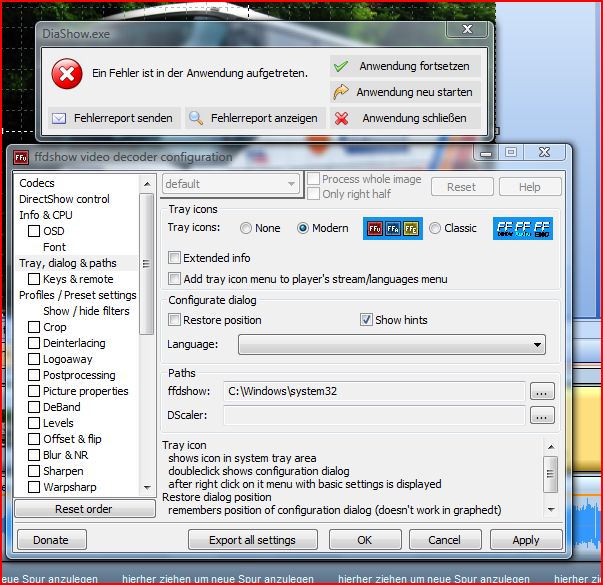Image resolution: width=603 pixels, height=585 pixels.
Task: Uncheck the Show hints checkbox
Action: [x=366, y=320]
